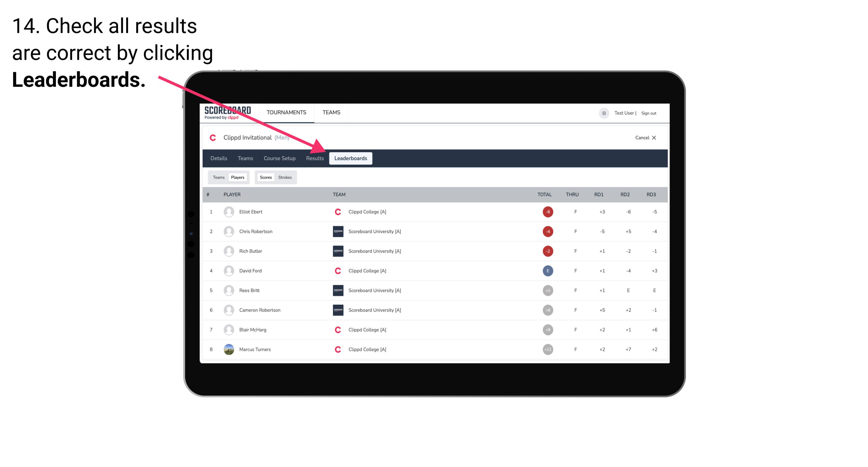Click Elliot Ebert player avatar icon
The width and height of the screenshot is (868, 467).
[228, 212]
